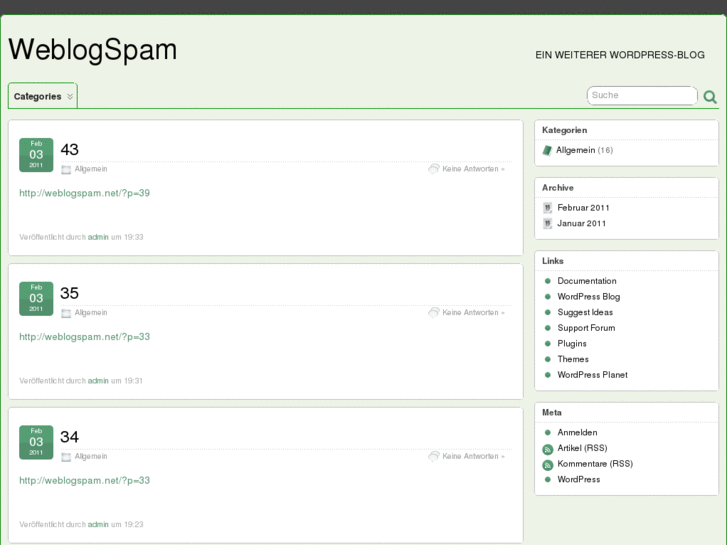Open the Plugins link
Viewport: 727px width, 545px height.
point(572,344)
